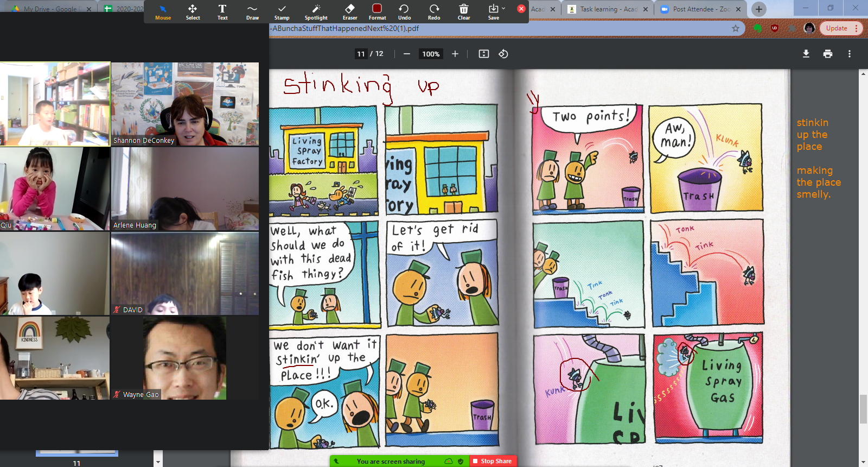
Task: Click the PDF zoom percentage field
Action: pos(431,54)
